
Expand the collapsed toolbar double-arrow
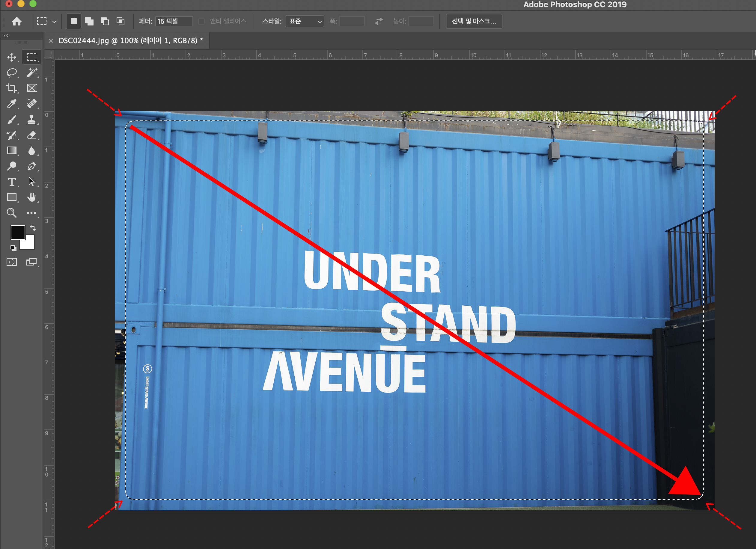tap(6, 35)
